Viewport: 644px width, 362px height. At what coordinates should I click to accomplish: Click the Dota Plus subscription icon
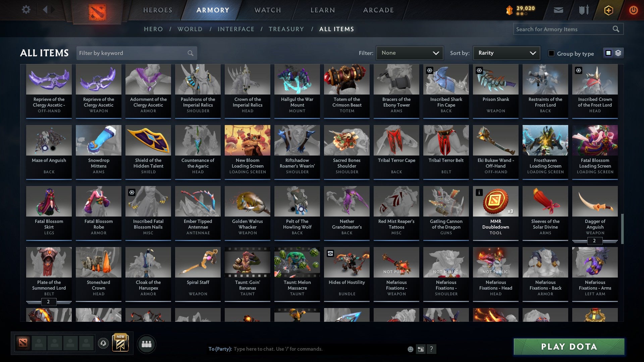[x=608, y=10]
